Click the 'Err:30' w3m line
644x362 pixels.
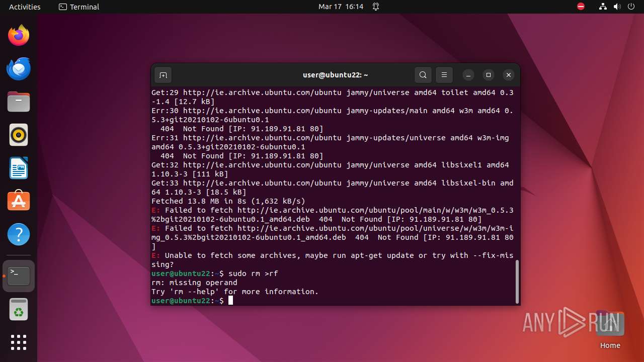coord(333,115)
